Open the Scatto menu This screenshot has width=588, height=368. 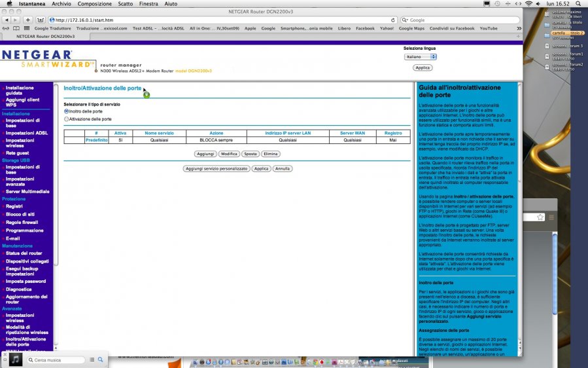(x=125, y=4)
